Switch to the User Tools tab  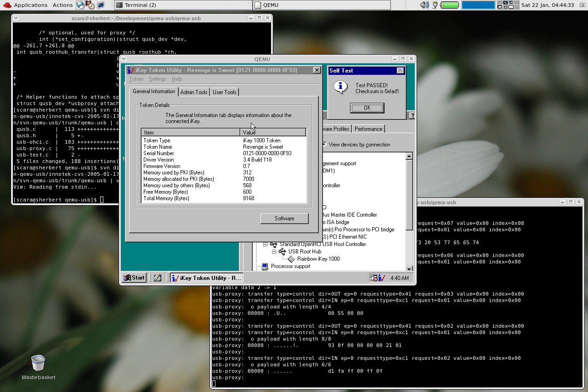225,92
